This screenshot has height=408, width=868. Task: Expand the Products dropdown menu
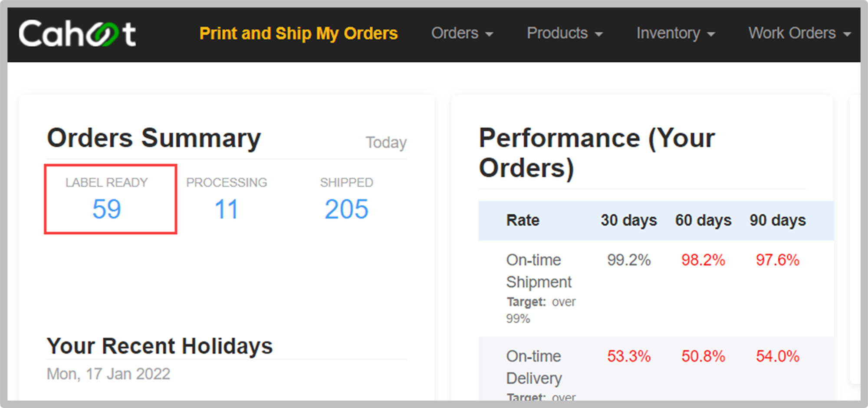(x=564, y=33)
